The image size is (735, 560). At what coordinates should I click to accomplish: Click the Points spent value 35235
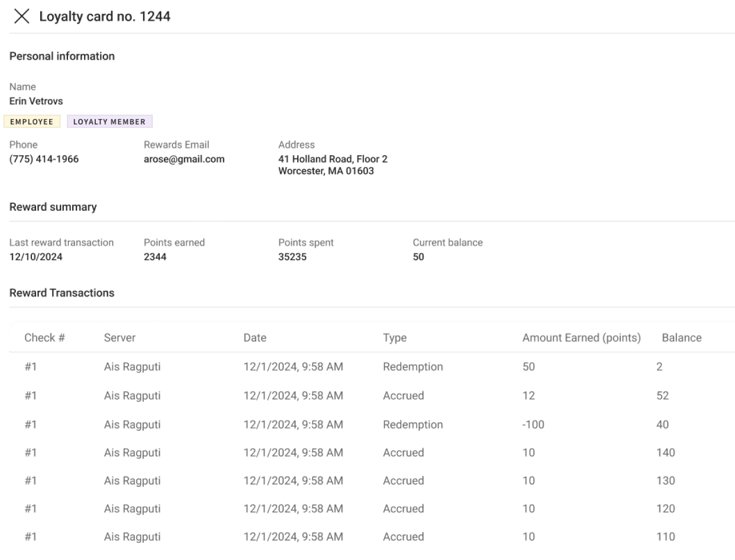292,258
